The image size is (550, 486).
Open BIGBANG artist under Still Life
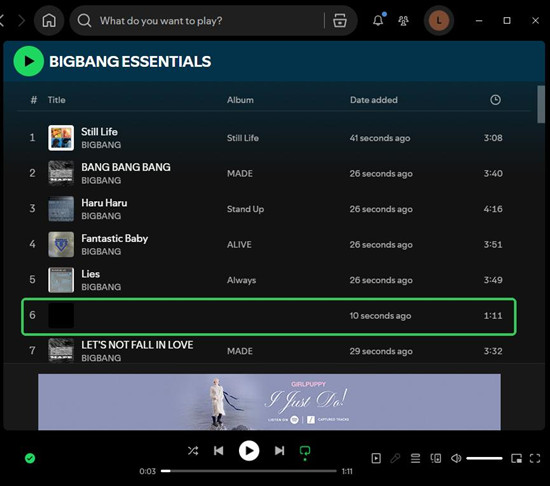point(101,145)
